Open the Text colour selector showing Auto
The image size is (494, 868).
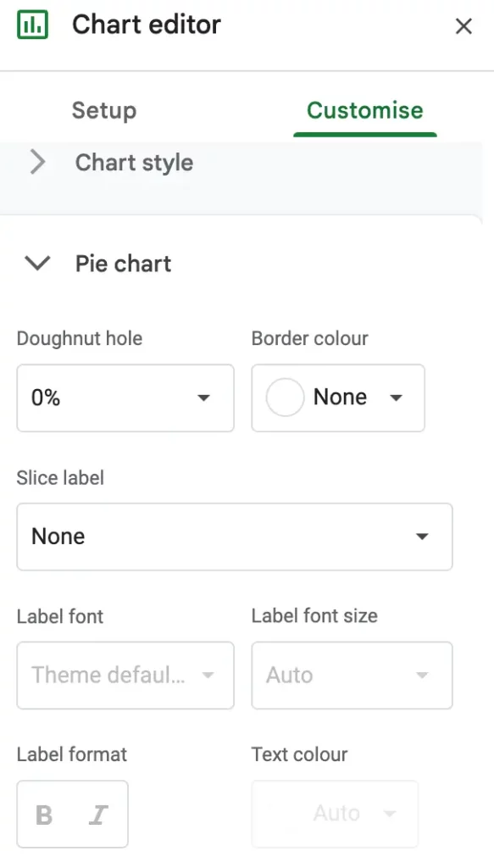(335, 814)
